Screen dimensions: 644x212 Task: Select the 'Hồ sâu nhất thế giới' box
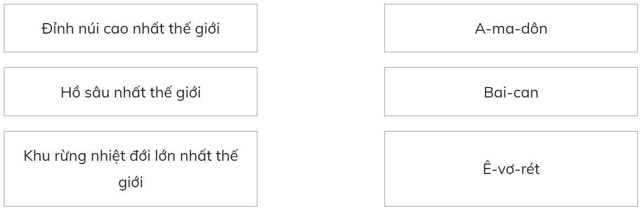(130, 91)
